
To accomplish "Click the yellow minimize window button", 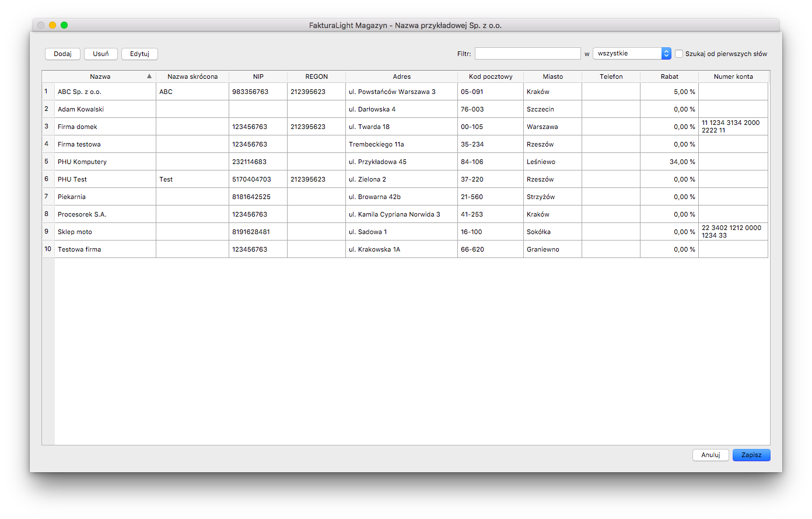I will point(52,25).
